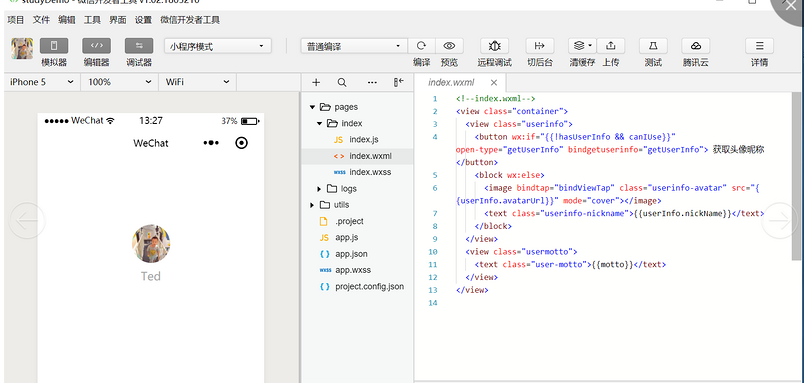Change the WiFi network dropdown

(197, 82)
